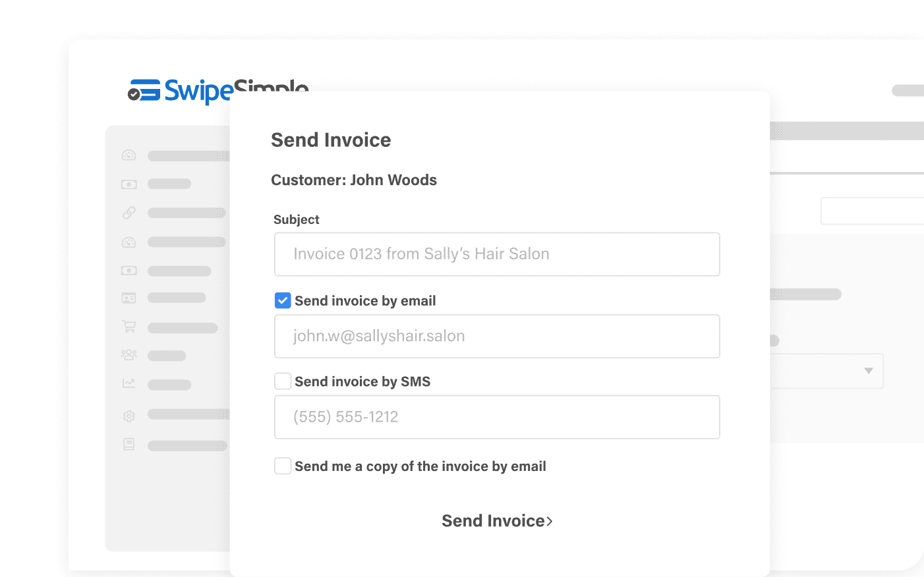Click the phone number SMS field
Screen dimensions: 924x577
coord(497,417)
